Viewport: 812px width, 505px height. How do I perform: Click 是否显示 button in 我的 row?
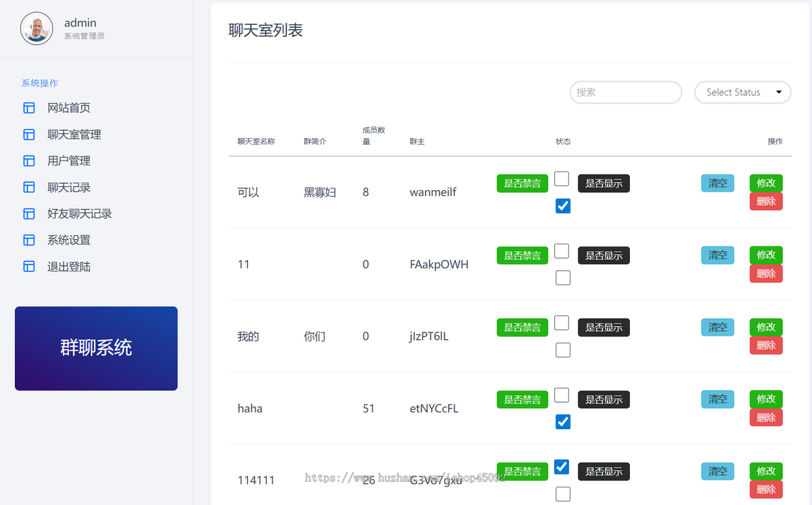pos(604,328)
